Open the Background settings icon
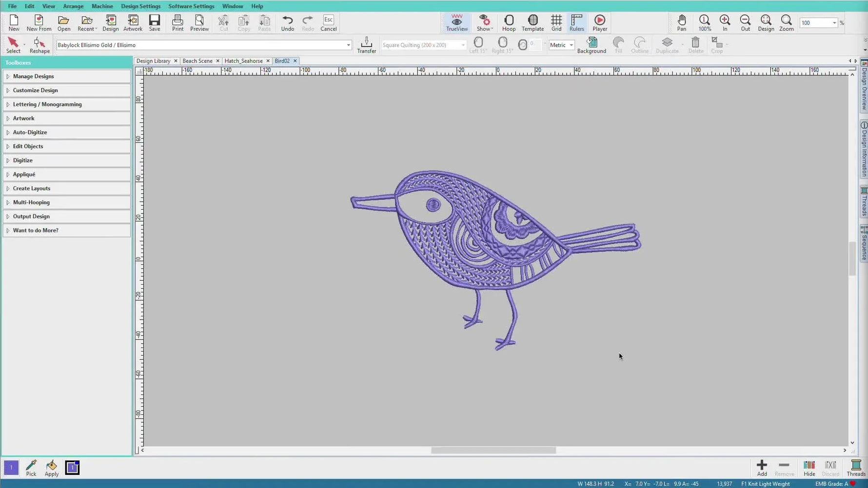The image size is (868, 488). click(x=592, y=45)
